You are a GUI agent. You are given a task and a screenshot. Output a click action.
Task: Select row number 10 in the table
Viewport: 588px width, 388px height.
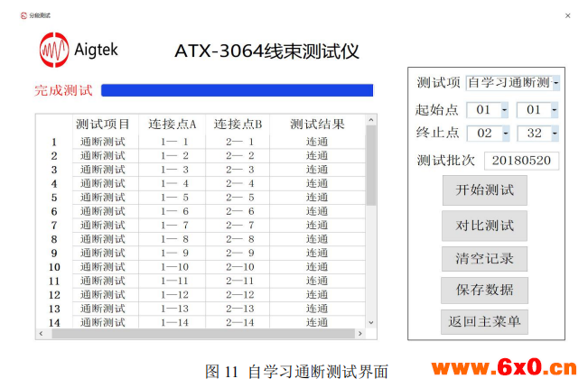click(54, 267)
